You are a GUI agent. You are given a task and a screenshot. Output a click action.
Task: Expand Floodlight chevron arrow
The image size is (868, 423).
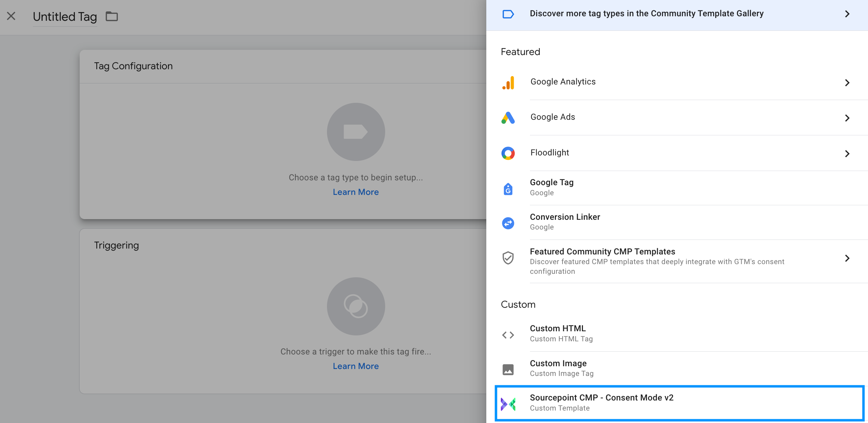click(x=847, y=154)
